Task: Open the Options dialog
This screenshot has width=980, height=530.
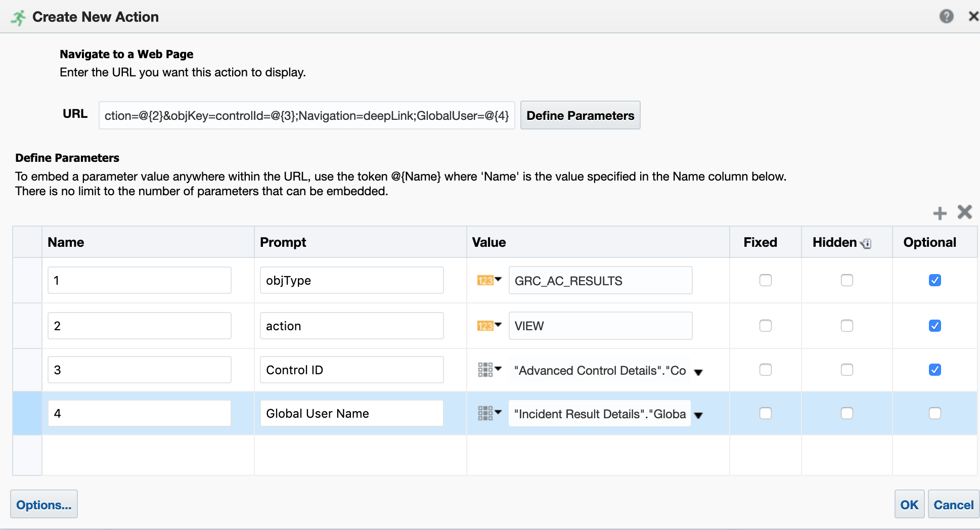Action: click(43, 504)
